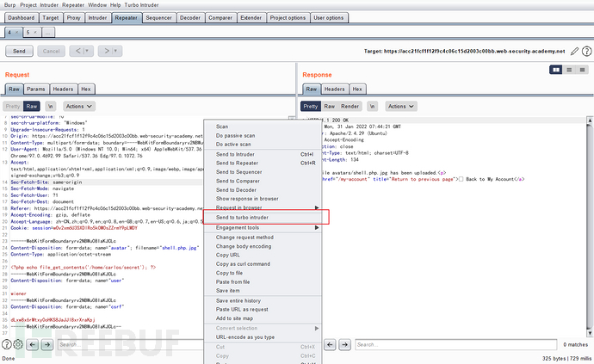
Task: Open history forward dropdown arrow
Action: [115, 51]
